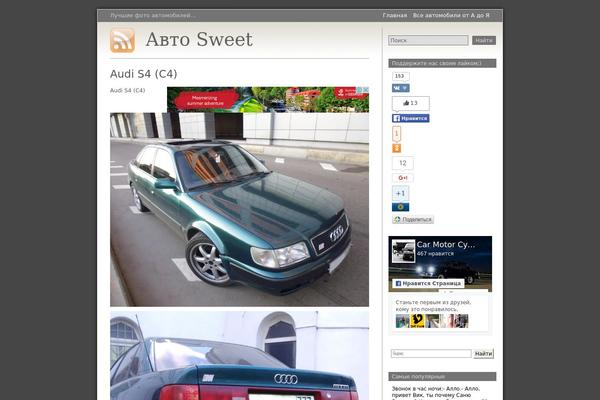
Task: Click the top gray Найти button
Action: coord(484,40)
